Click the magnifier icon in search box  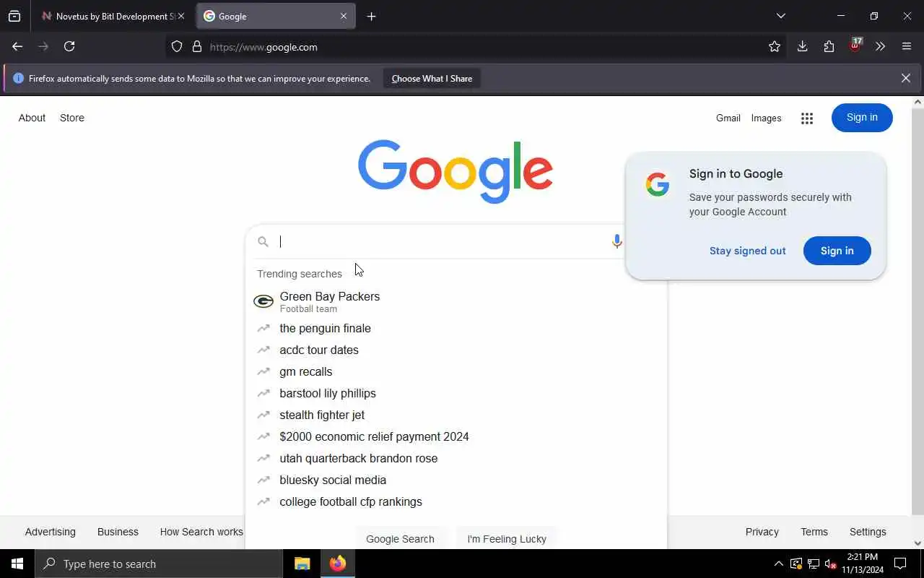263,242
